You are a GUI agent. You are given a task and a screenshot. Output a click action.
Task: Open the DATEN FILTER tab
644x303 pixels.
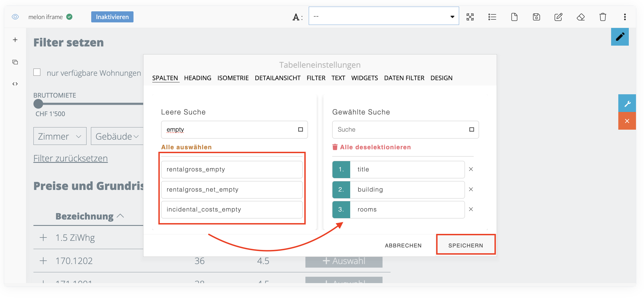[404, 78]
